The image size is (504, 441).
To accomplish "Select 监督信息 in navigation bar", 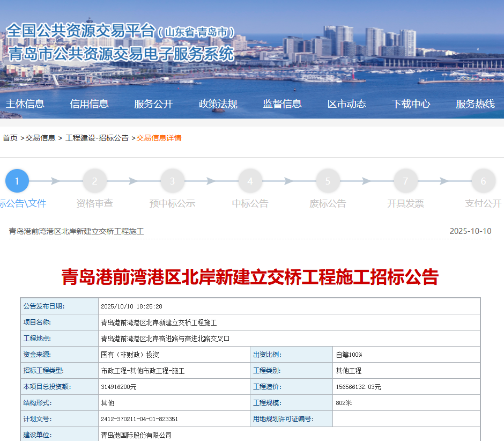I will 283,104.
